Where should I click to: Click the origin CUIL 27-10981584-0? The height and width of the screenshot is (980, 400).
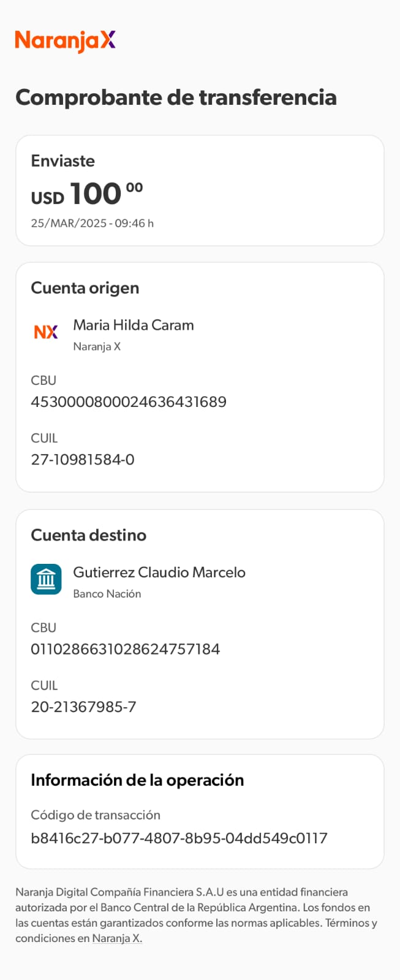coord(83,460)
